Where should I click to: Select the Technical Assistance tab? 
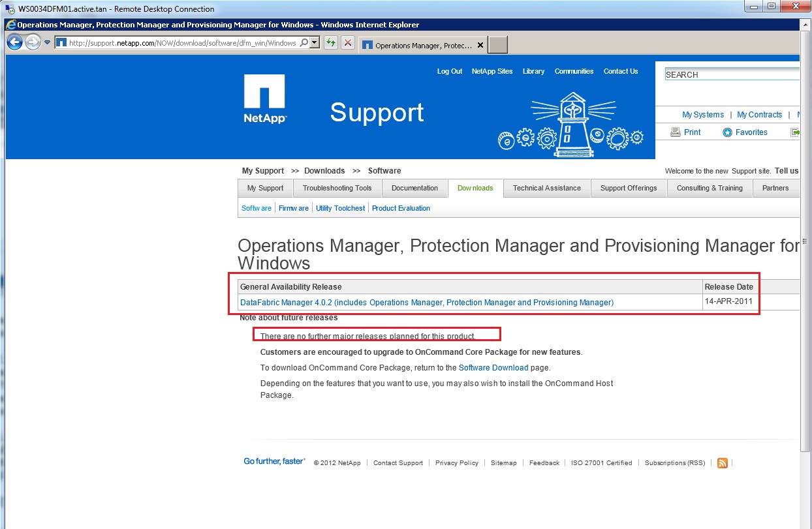click(x=546, y=189)
